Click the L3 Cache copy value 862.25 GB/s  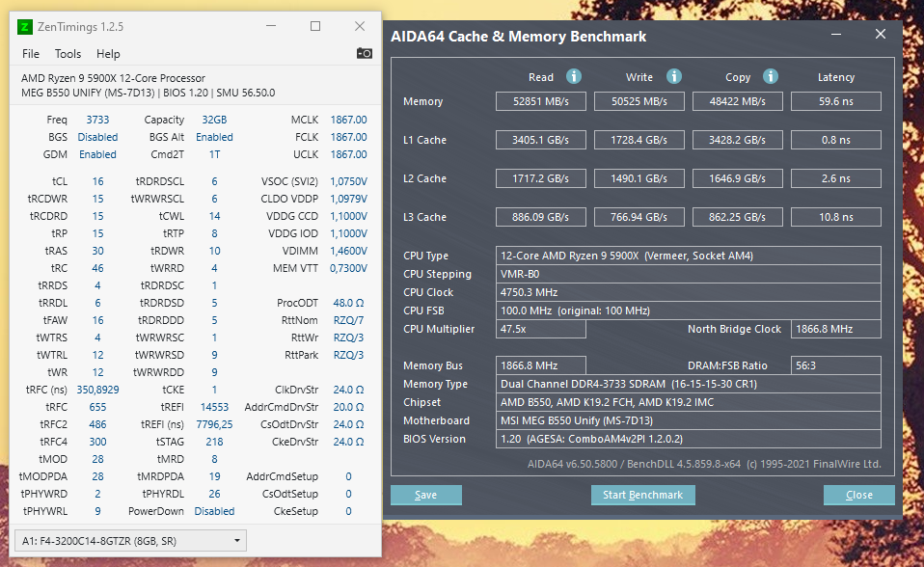pyautogui.click(x=738, y=217)
